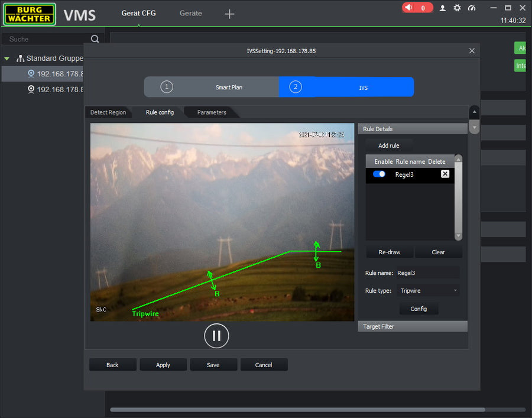The image size is (532, 418).
Task: Toggle the Regel3 enable switch
Action: tap(379, 174)
